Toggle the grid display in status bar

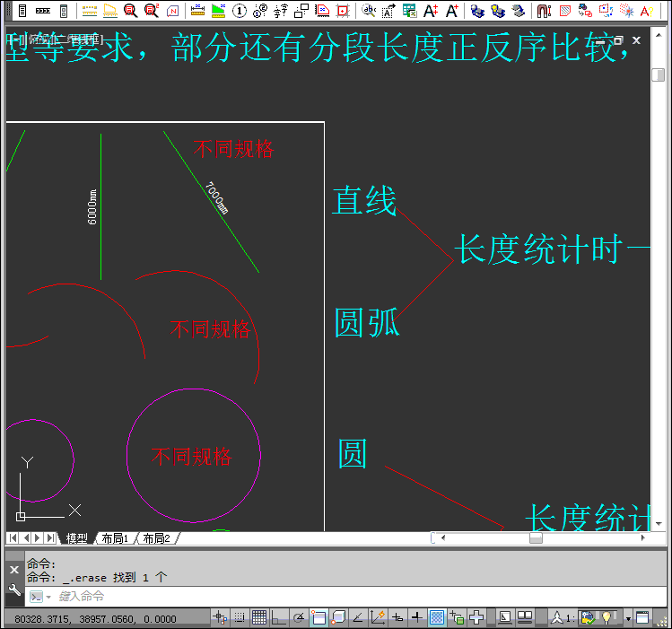(x=258, y=617)
